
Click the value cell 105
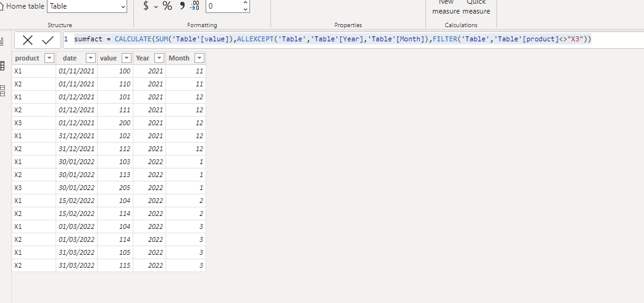pos(115,252)
